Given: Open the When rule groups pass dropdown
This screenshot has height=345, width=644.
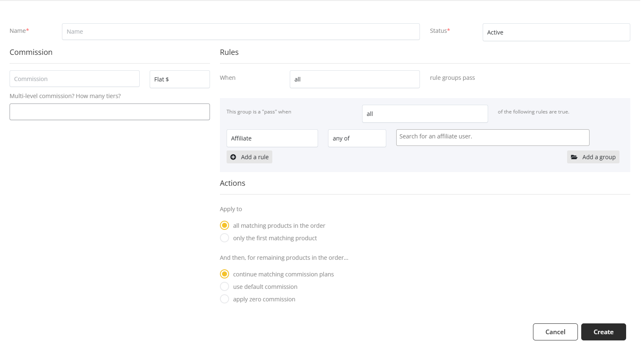Looking at the screenshot, I should coord(354,79).
